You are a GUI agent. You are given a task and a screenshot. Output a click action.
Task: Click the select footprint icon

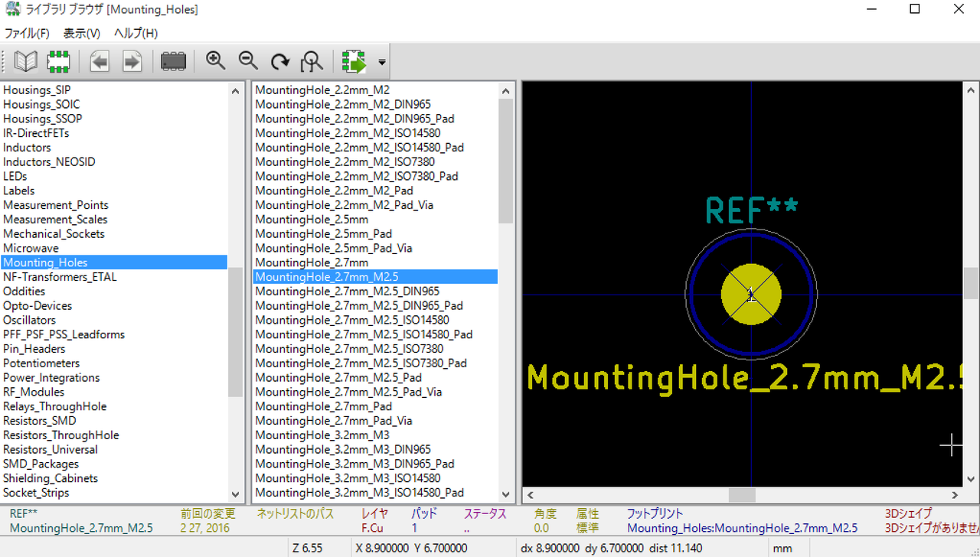pyautogui.click(x=59, y=61)
